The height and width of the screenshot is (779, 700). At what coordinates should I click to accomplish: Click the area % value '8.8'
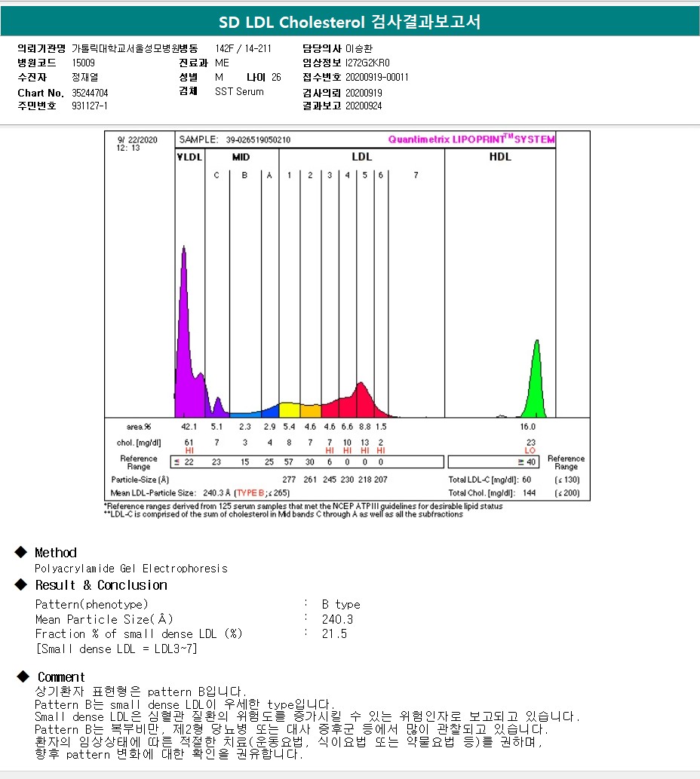pyautogui.click(x=364, y=427)
